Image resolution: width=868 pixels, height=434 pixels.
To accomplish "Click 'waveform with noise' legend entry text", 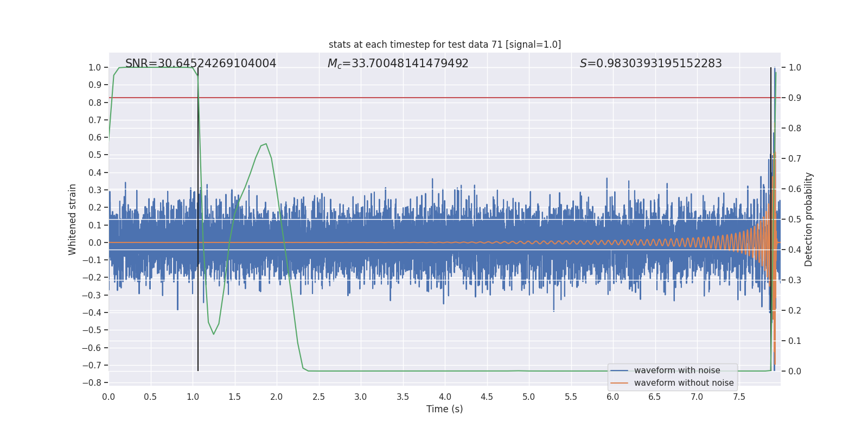I will (676, 371).
